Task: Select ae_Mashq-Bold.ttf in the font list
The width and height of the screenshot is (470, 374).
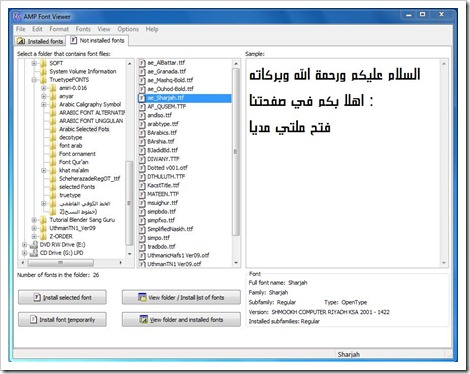Action: 170,80
